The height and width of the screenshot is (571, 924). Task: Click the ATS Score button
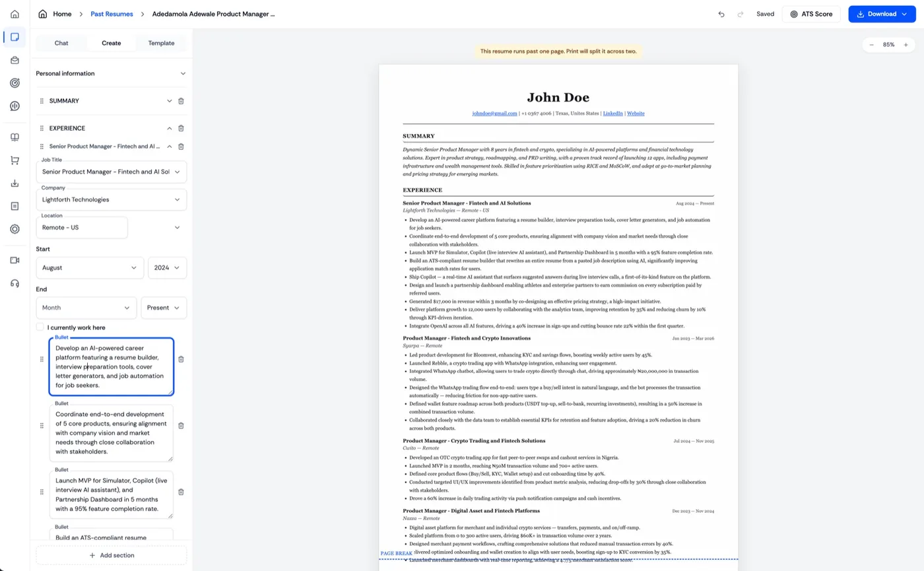[811, 14]
